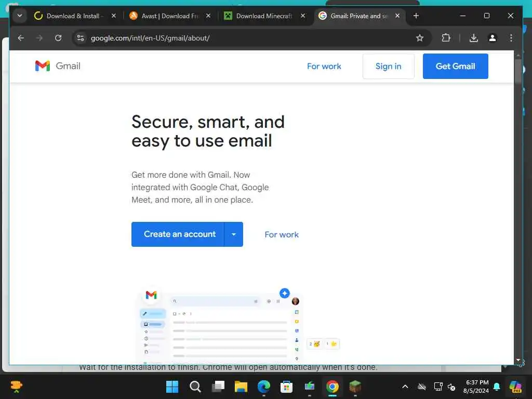Open the Windows Start menu
Viewport: 532px width, 399px height.
click(x=172, y=387)
